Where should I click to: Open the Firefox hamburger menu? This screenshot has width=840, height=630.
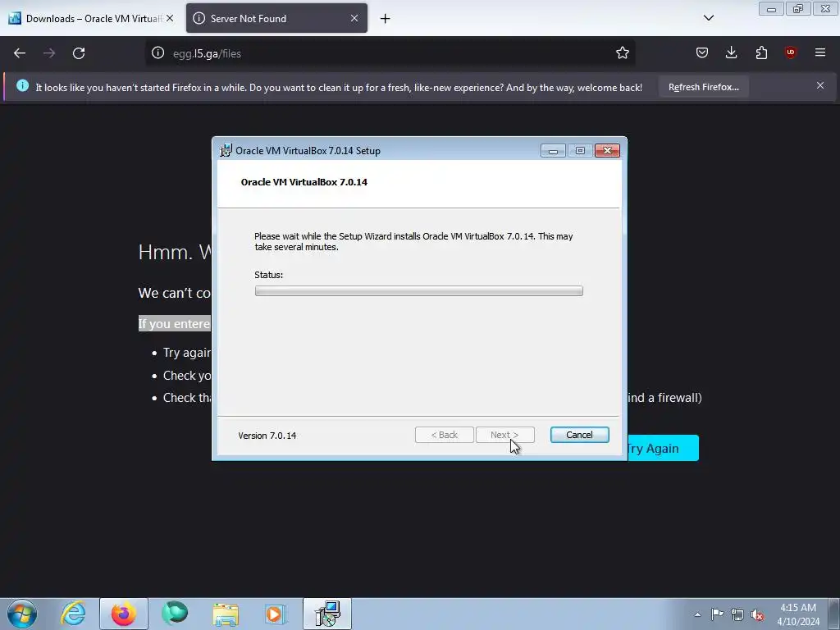click(819, 52)
